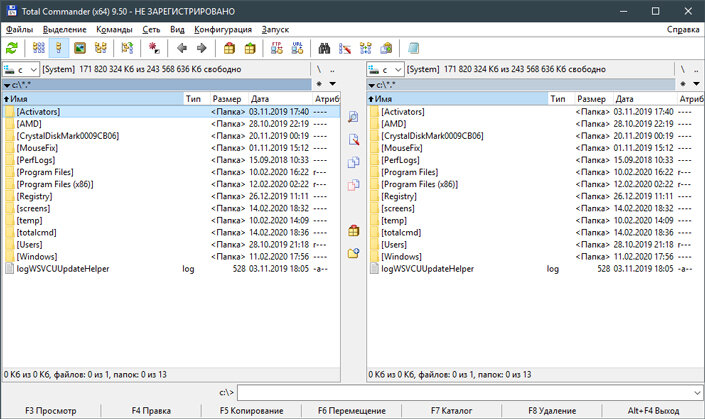
Task: Open right panel favorites asterisk button
Action: [x=683, y=84]
